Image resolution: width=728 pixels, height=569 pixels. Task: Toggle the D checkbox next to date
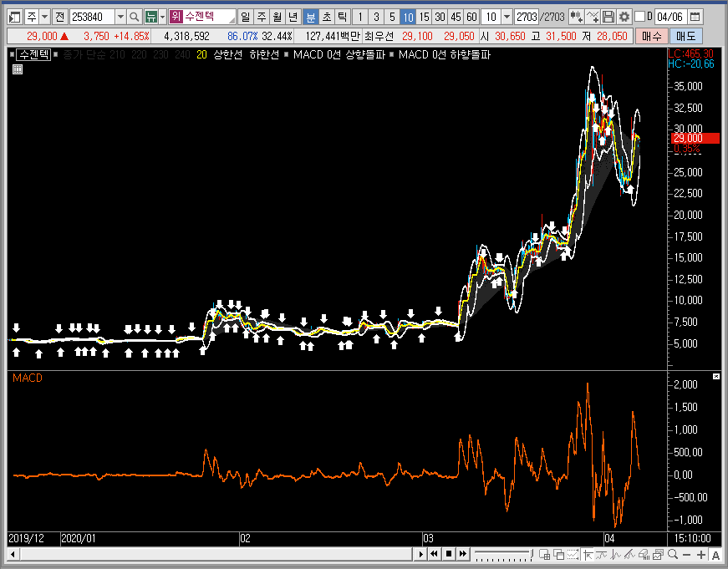click(x=639, y=17)
